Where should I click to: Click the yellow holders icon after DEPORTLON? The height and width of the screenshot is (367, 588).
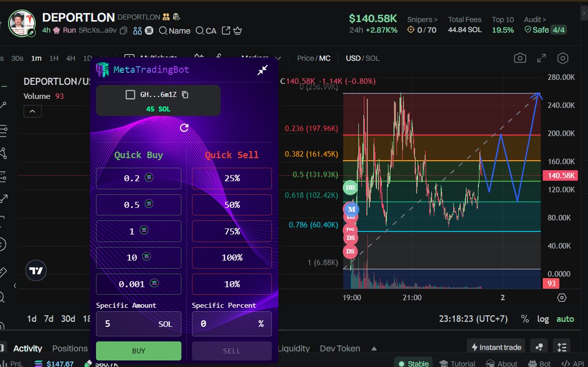coord(166,17)
